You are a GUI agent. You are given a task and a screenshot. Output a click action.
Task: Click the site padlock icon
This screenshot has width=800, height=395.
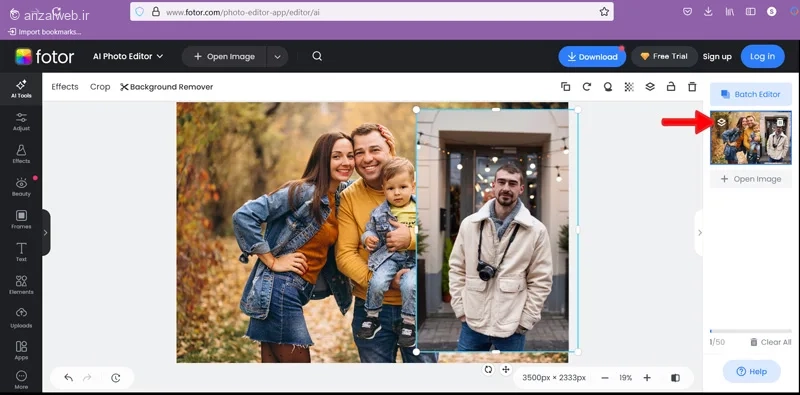point(156,12)
